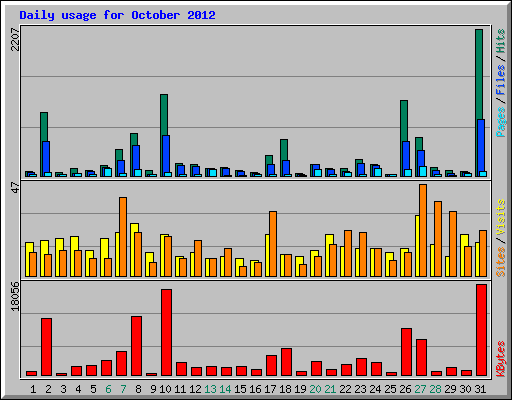Select day 2 on the x-axis

[48, 389]
